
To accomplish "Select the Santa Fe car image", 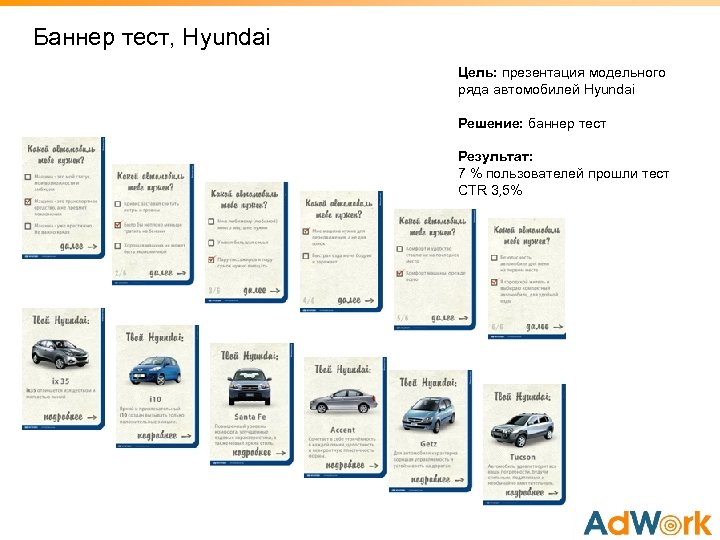I will (249, 387).
